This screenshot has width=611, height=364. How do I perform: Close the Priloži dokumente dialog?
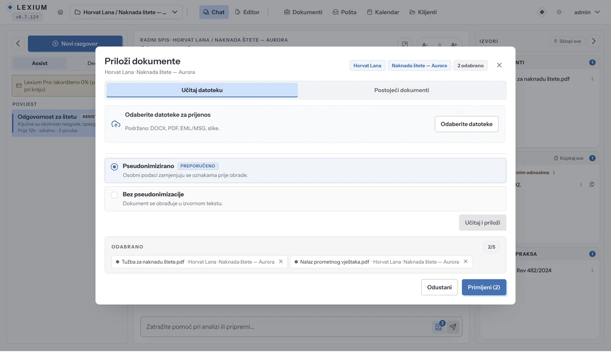[499, 65]
